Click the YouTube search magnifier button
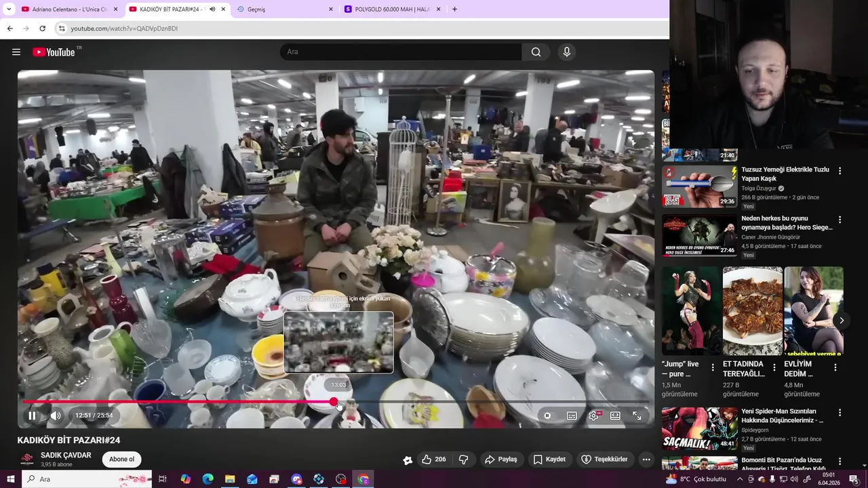This screenshot has height=488, width=868. (x=536, y=52)
